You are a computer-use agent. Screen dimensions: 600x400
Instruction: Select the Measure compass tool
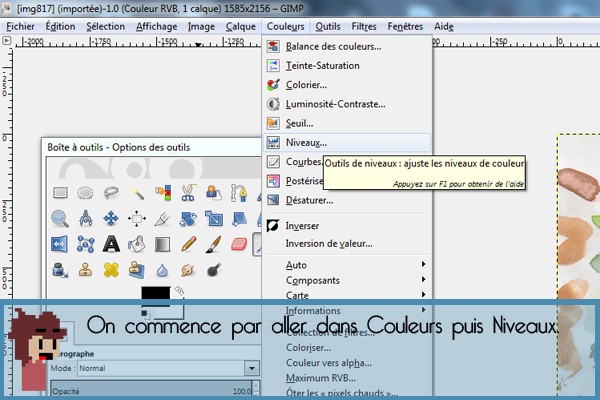[85, 218]
